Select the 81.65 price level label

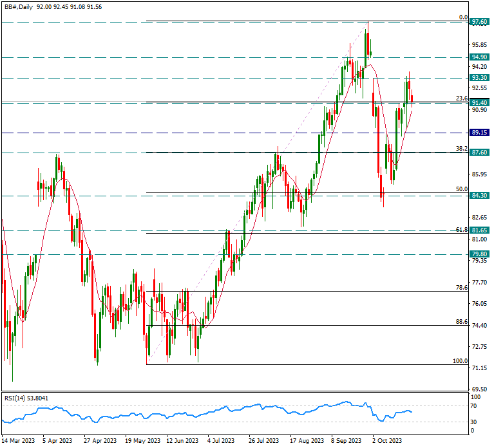click(x=479, y=230)
